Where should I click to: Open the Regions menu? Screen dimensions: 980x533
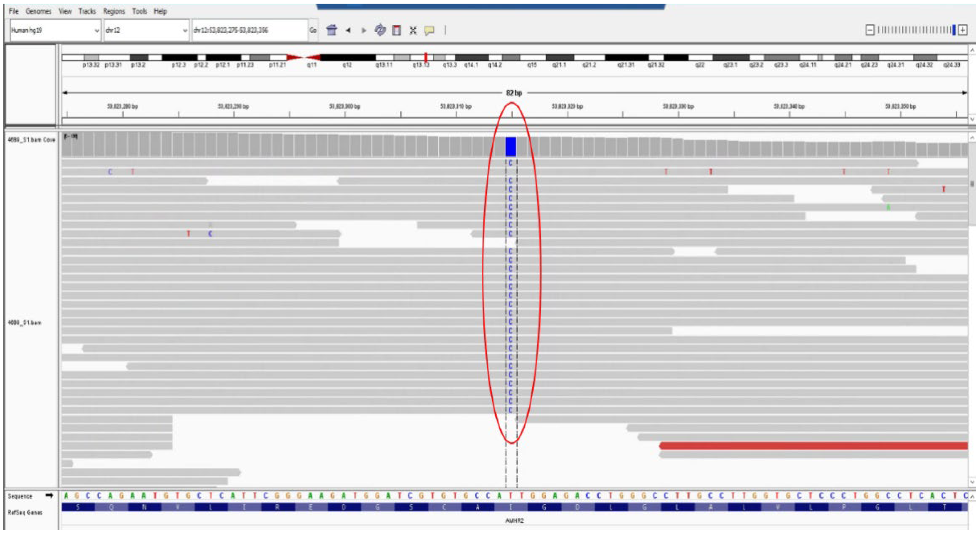pyautogui.click(x=114, y=11)
